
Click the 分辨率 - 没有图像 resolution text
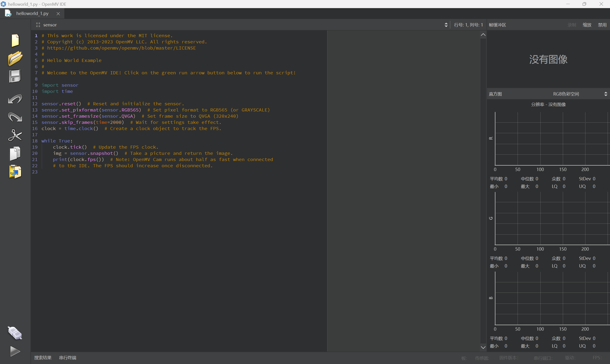tap(549, 105)
